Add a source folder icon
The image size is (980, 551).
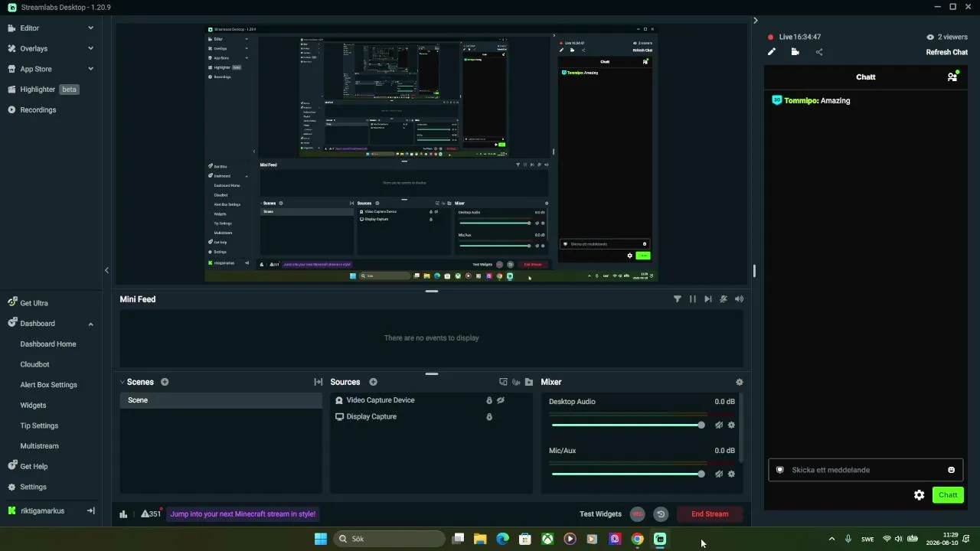click(x=528, y=382)
